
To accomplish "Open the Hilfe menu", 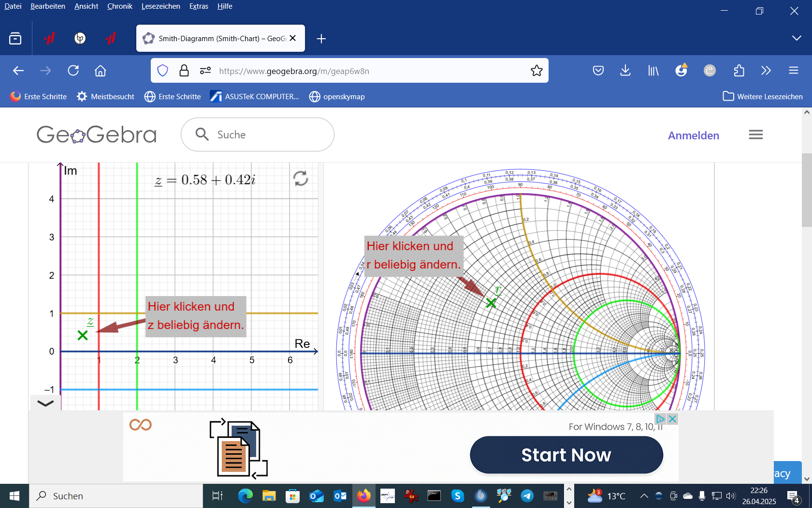I will pos(225,6).
